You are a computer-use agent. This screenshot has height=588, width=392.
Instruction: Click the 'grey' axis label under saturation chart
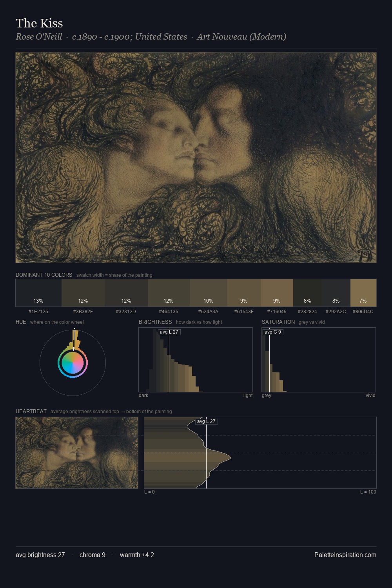267,396
